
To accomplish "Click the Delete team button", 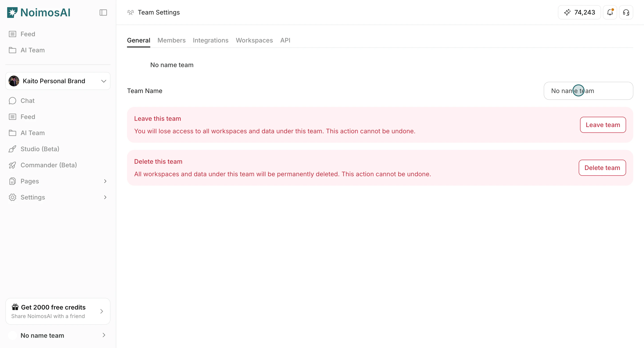I will click(x=602, y=168).
